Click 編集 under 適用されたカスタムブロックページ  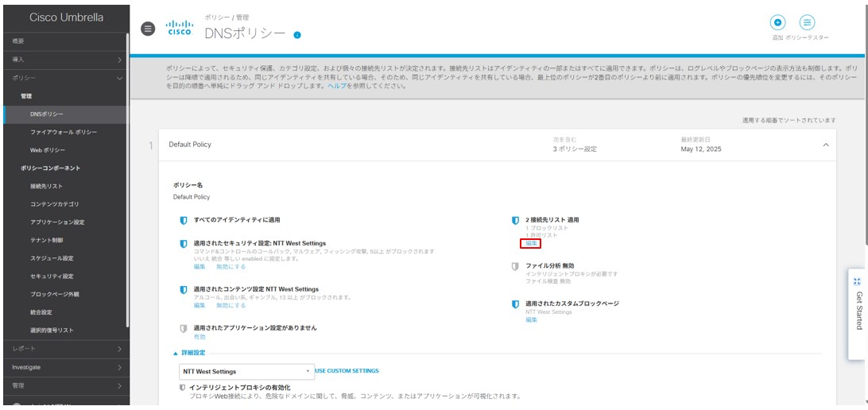(x=531, y=319)
